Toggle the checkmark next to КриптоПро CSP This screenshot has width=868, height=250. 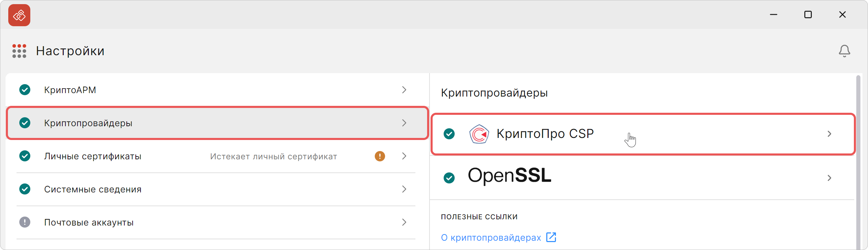(449, 134)
